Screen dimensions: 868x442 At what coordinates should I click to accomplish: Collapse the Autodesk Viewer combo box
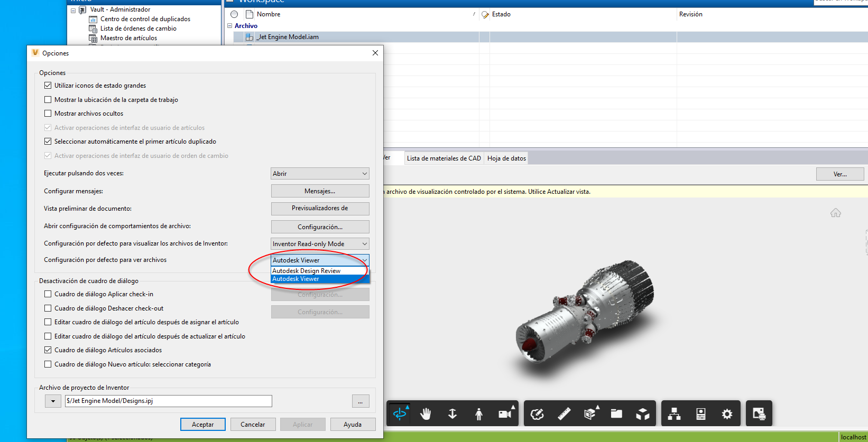320,260
